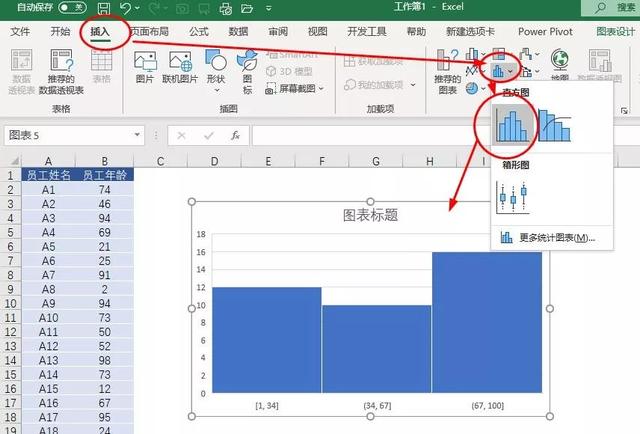Switch to the Power Pivot tab
The width and height of the screenshot is (640, 434).
[x=545, y=31]
